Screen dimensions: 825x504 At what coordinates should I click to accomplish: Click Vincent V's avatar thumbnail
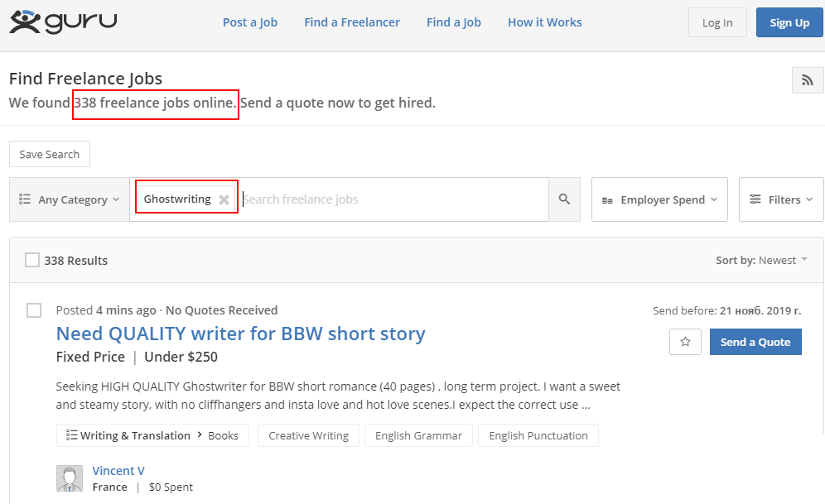tap(70, 478)
